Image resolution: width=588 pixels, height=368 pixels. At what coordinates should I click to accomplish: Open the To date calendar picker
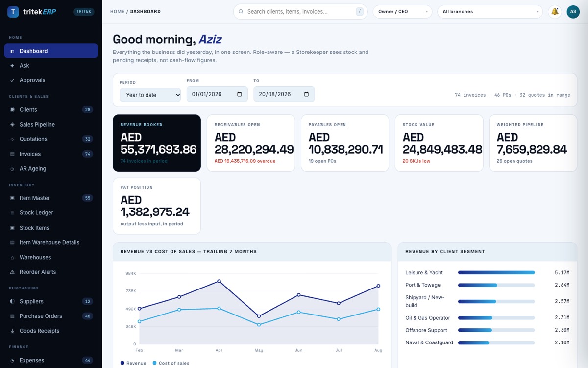[x=307, y=94]
